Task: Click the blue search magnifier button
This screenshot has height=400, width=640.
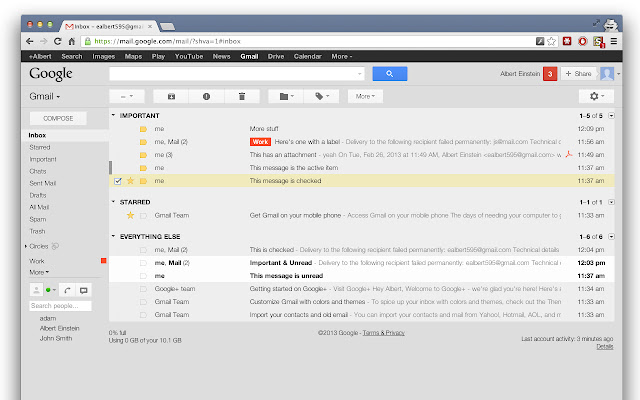Action: [390, 74]
